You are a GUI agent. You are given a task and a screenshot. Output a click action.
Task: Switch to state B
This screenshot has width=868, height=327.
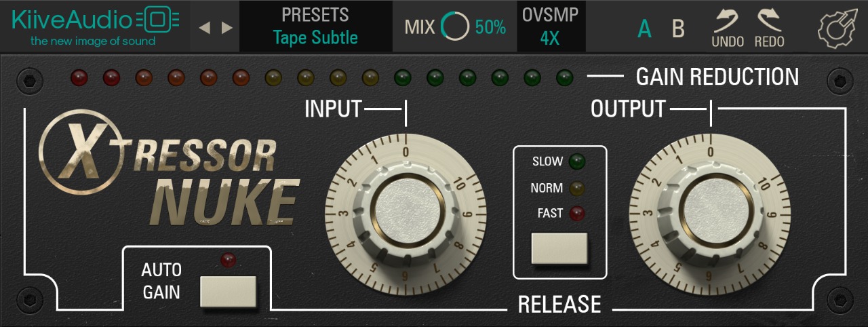678,29
